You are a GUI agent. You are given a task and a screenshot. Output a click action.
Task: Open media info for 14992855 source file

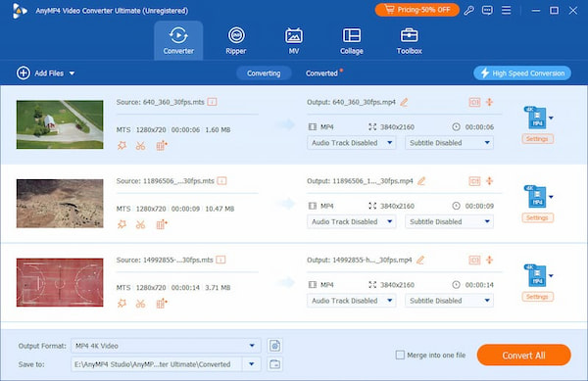220,260
